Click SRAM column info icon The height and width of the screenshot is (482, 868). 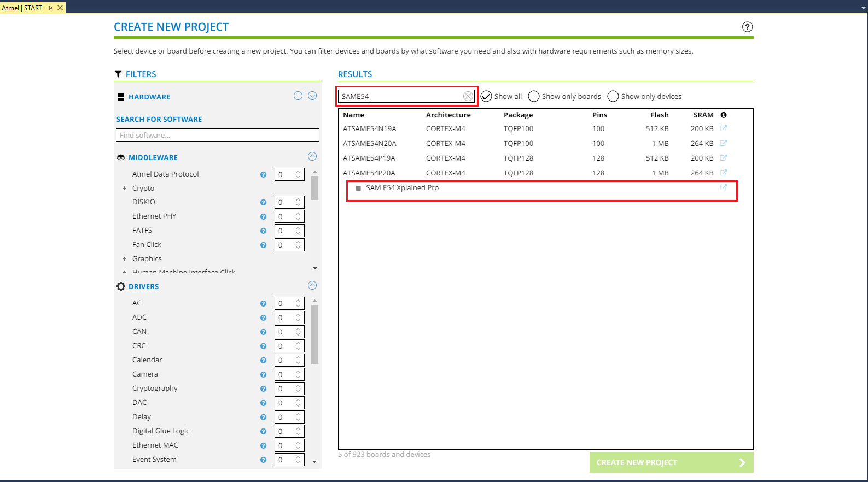tap(724, 115)
